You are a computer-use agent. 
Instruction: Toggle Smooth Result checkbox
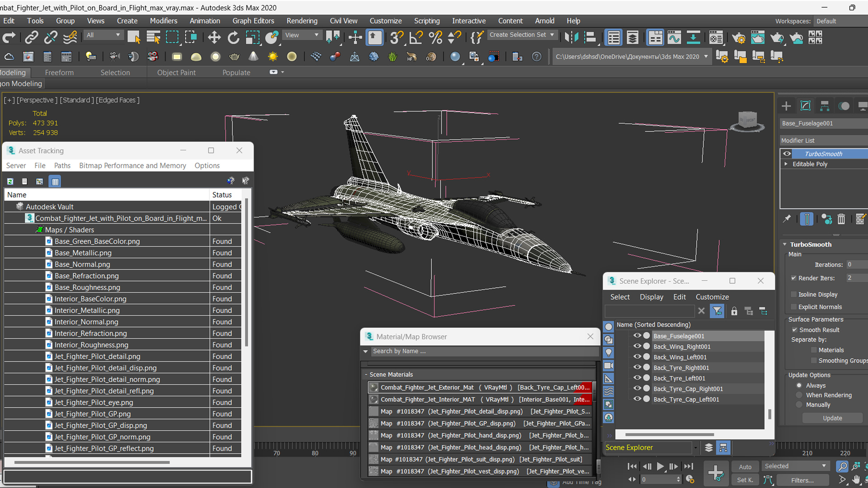(x=794, y=330)
